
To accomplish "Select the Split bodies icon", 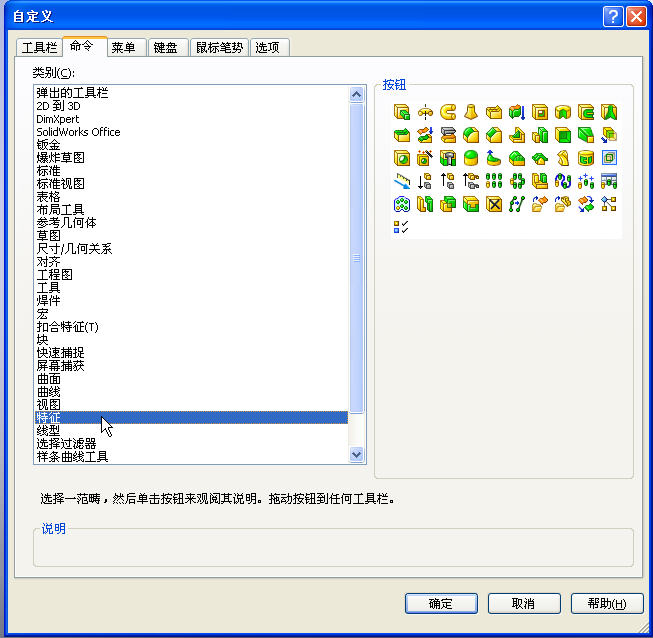I will (425, 204).
